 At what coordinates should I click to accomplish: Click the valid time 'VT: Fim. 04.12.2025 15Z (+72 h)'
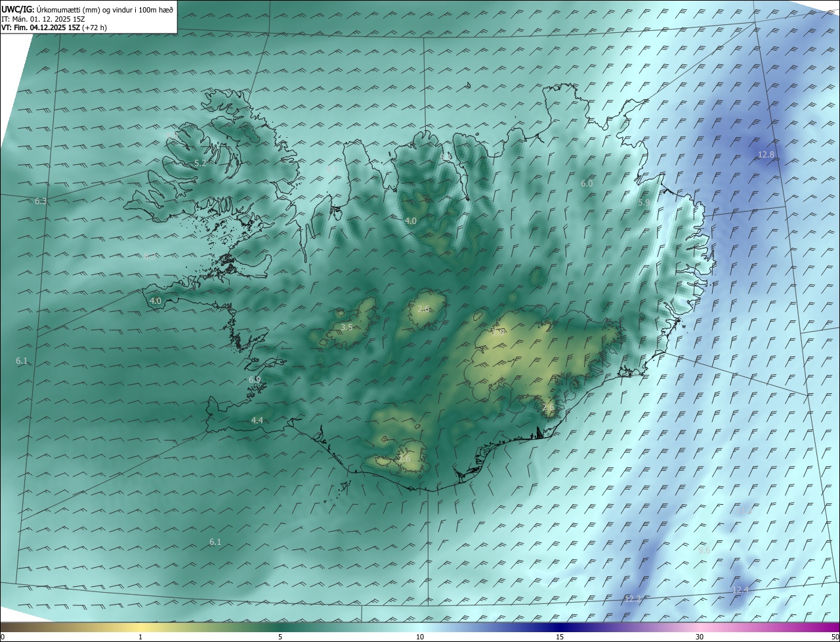(54, 28)
